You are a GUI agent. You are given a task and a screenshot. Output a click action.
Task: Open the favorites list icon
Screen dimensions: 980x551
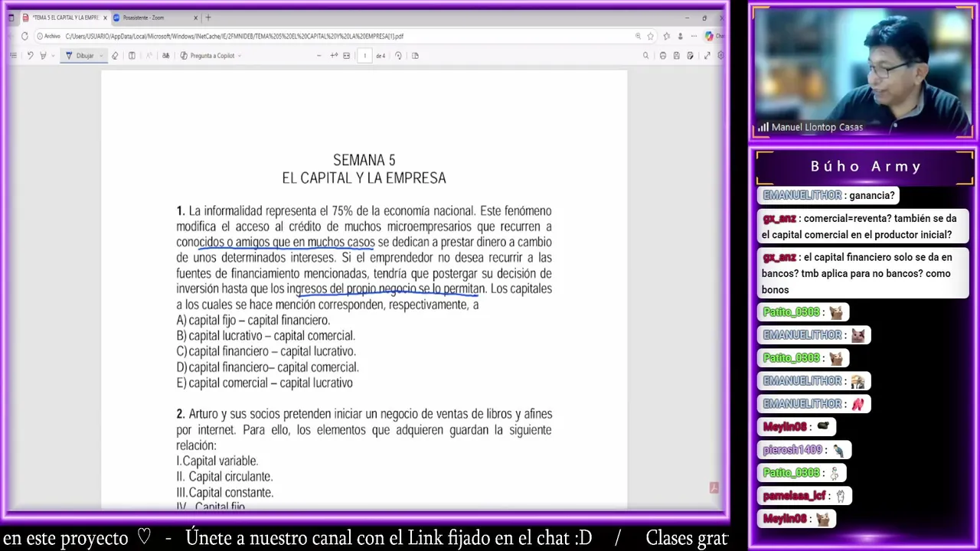pos(666,36)
